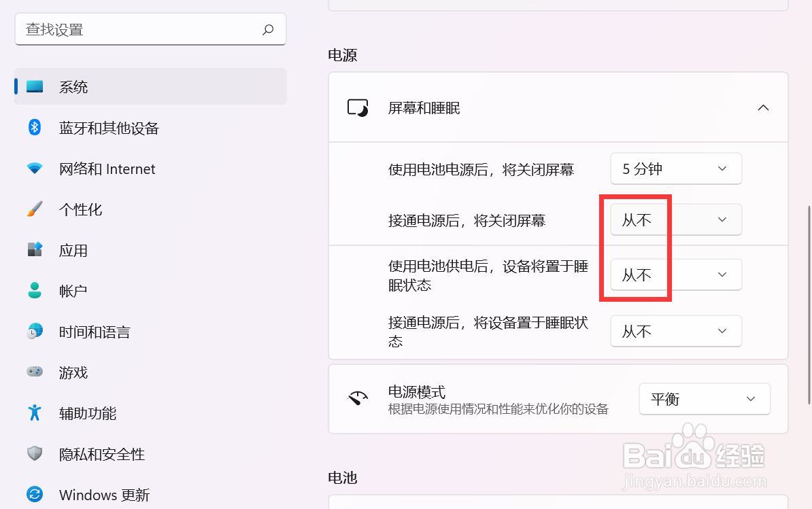Open the plugged-in sleep dropdown showing 从不

pos(675,331)
